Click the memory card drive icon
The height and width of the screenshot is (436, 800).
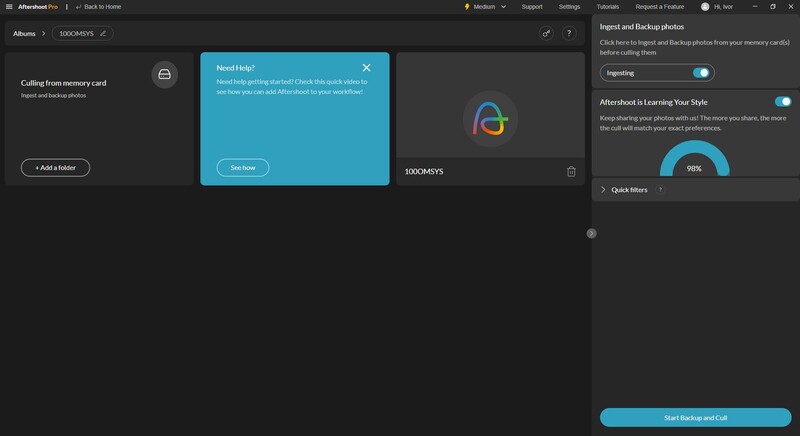[164, 74]
